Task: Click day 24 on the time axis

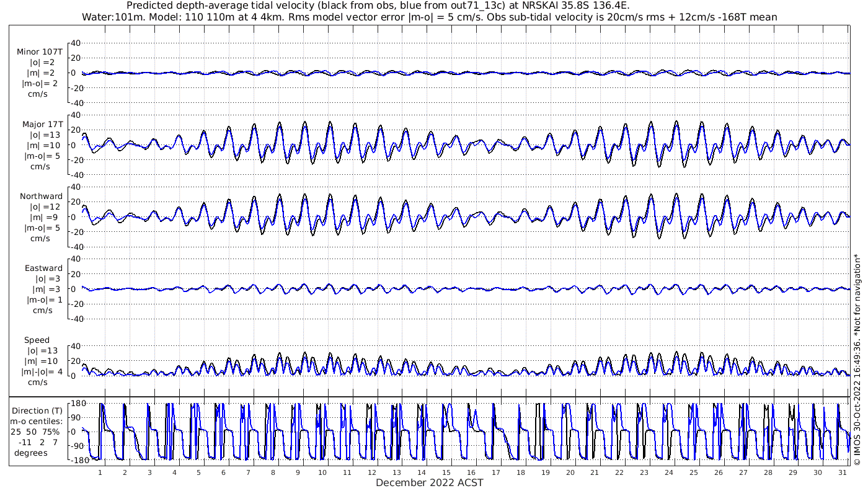Action: click(x=668, y=472)
